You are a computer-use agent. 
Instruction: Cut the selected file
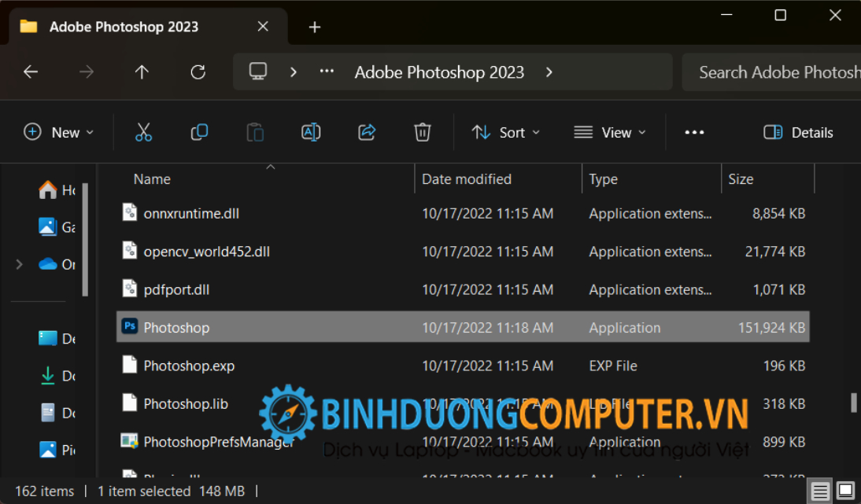(143, 132)
